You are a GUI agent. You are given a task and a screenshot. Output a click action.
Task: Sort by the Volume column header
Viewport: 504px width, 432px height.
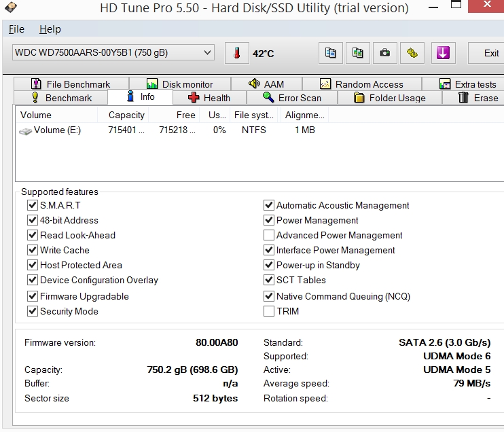coord(56,115)
